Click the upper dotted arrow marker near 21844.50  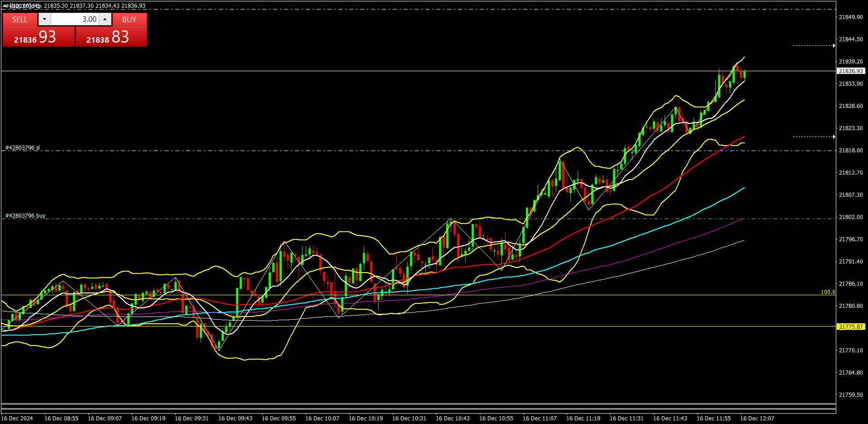pyautogui.click(x=814, y=45)
